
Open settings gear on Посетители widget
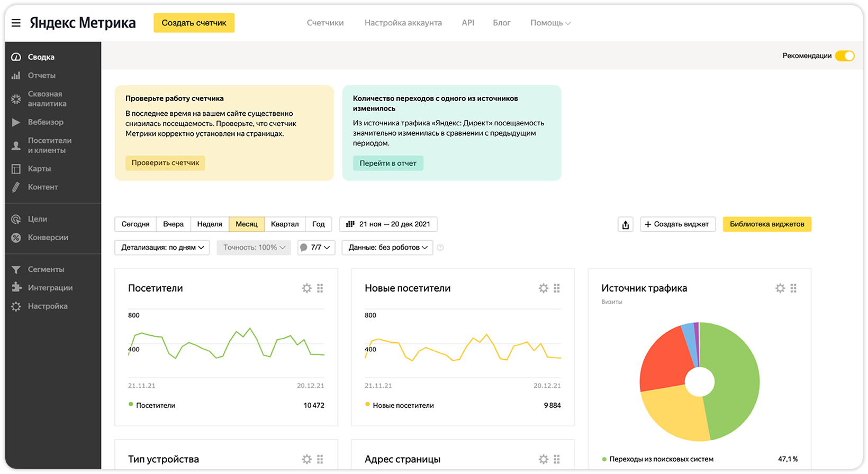[x=306, y=288]
